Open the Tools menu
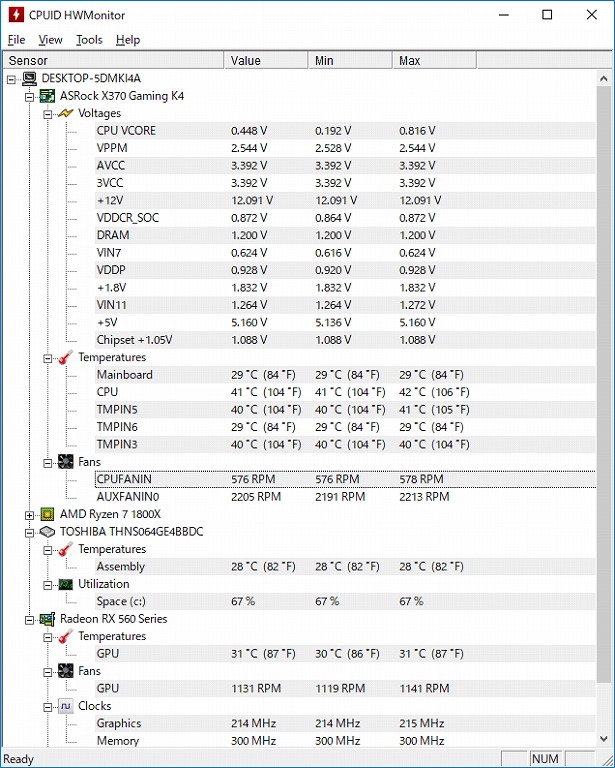Image resolution: width=615 pixels, height=768 pixels. pos(89,40)
